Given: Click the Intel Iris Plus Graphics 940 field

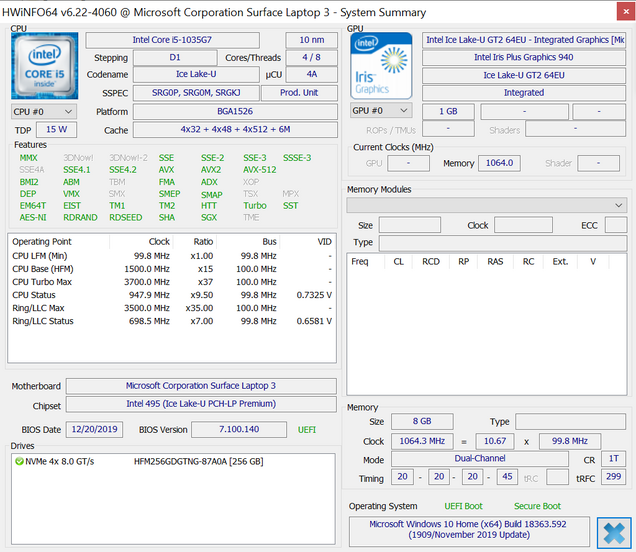Looking at the screenshot, I should pos(523,57).
